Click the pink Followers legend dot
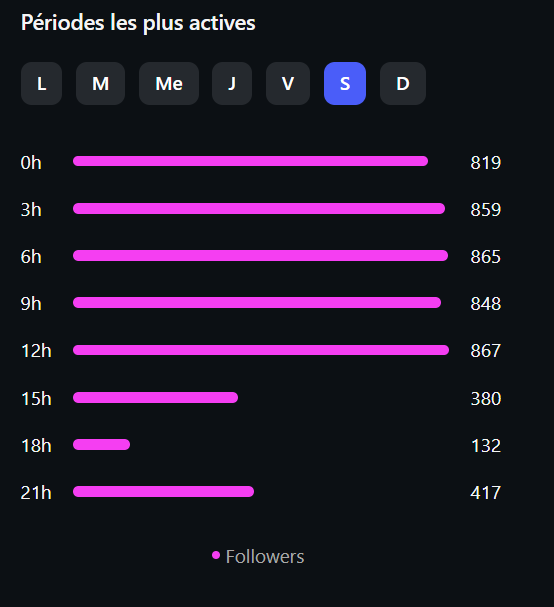 pyautogui.click(x=216, y=556)
